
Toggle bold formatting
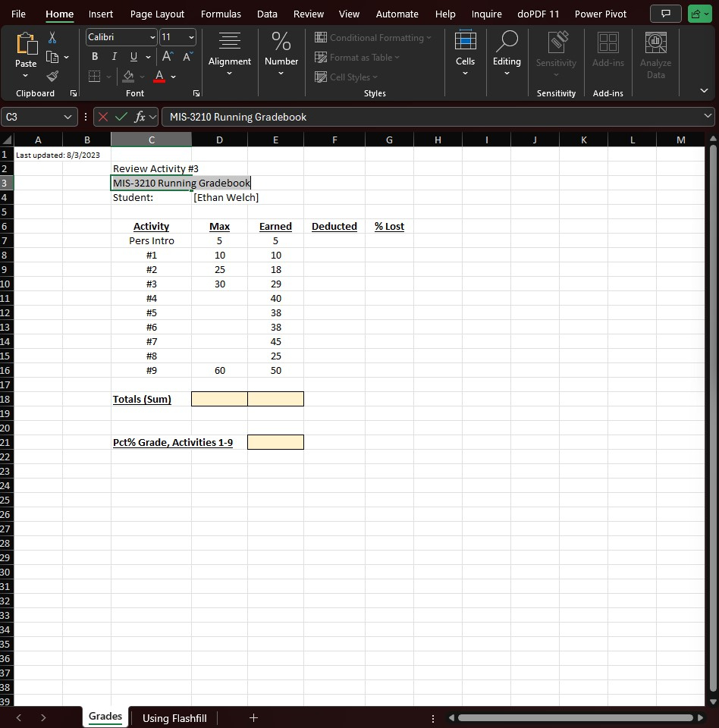(94, 56)
